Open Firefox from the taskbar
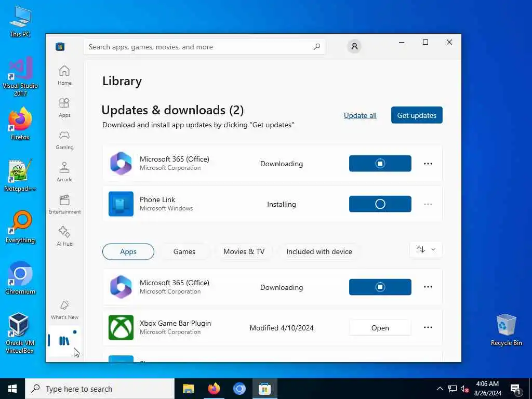The width and height of the screenshot is (532, 399). tap(214, 389)
